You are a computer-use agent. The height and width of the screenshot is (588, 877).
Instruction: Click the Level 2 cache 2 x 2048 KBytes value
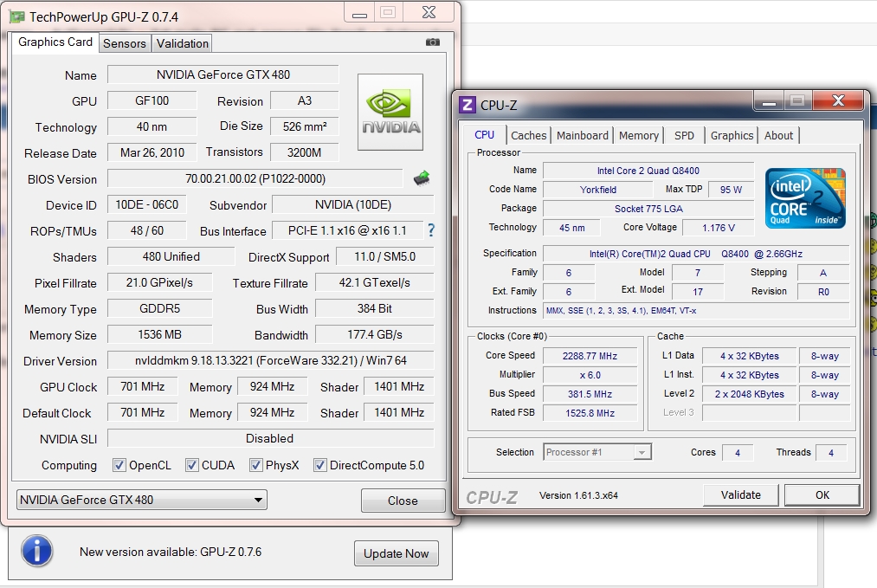click(x=750, y=394)
